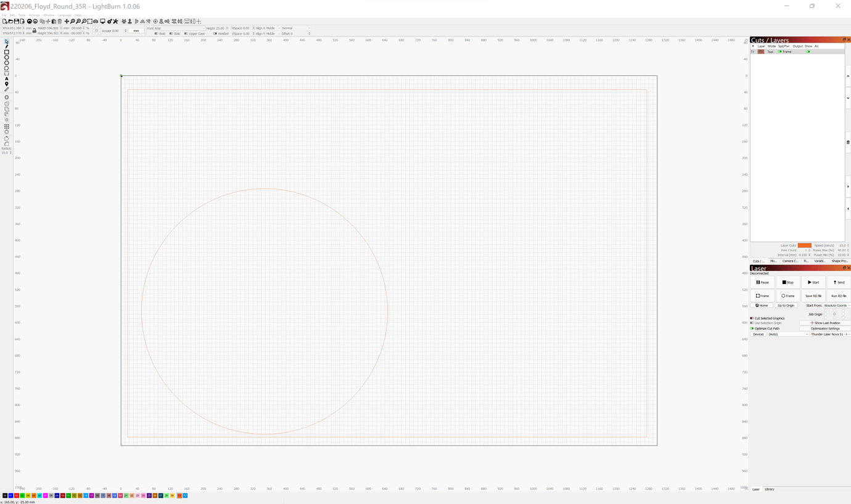Click the Save file floppy icon
Screen dimensions: 851x504
(x=17, y=22)
